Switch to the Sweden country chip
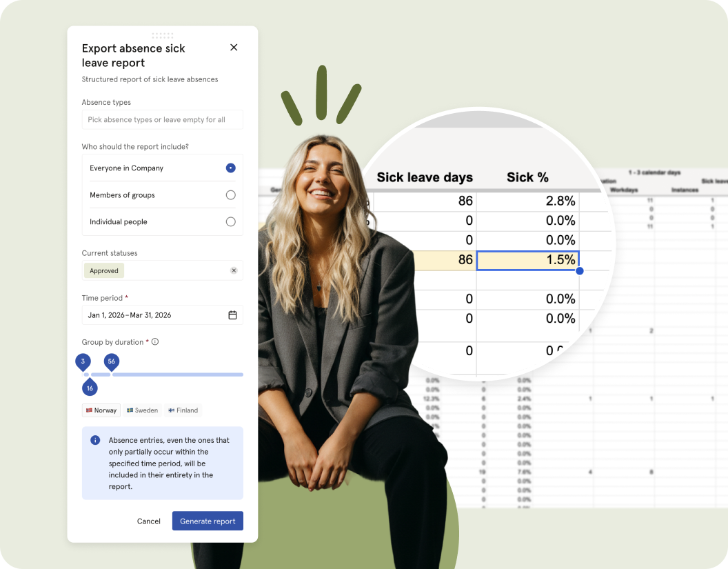 [x=142, y=410]
